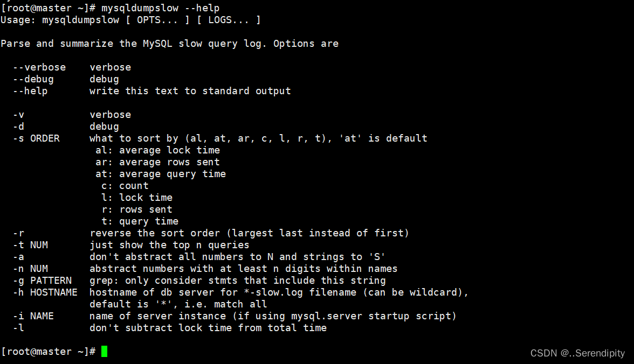Click the mysqldumpslow --help command text

(x=161, y=8)
